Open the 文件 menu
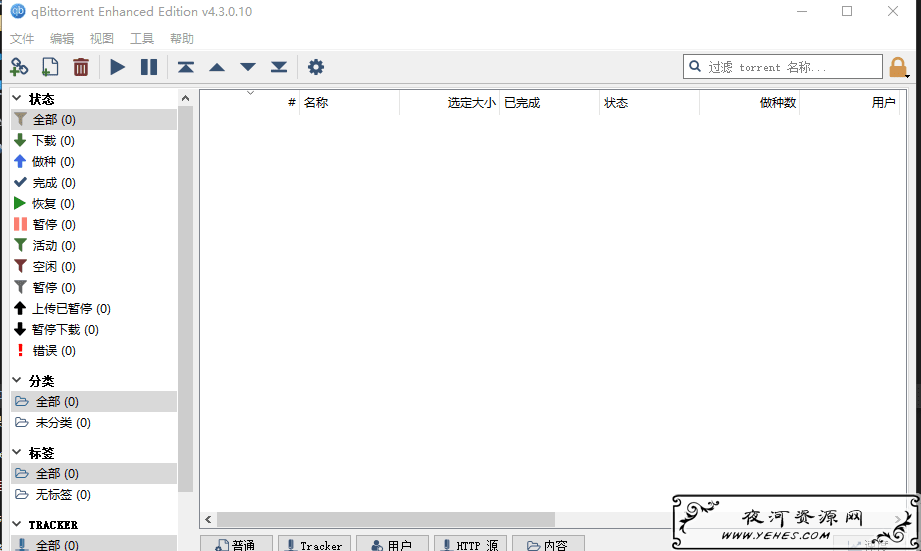Image resolution: width=921 pixels, height=551 pixels. [x=22, y=39]
